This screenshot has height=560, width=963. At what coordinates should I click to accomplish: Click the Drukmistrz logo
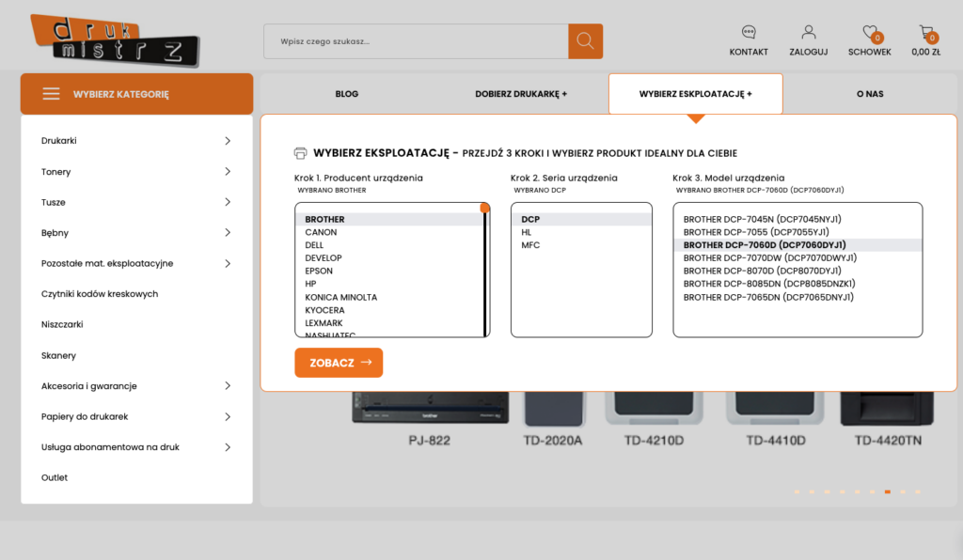(x=115, y=40)
